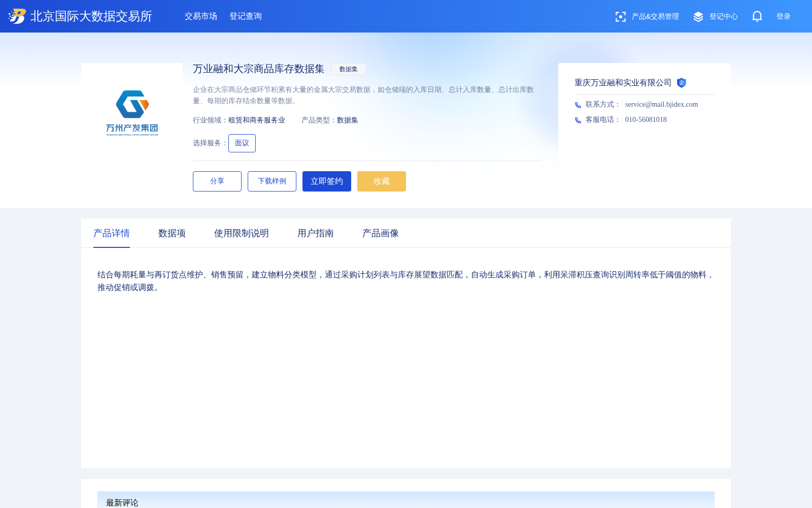Click the phone number 010-56081018
812x508 pixels.
point(646,120)
